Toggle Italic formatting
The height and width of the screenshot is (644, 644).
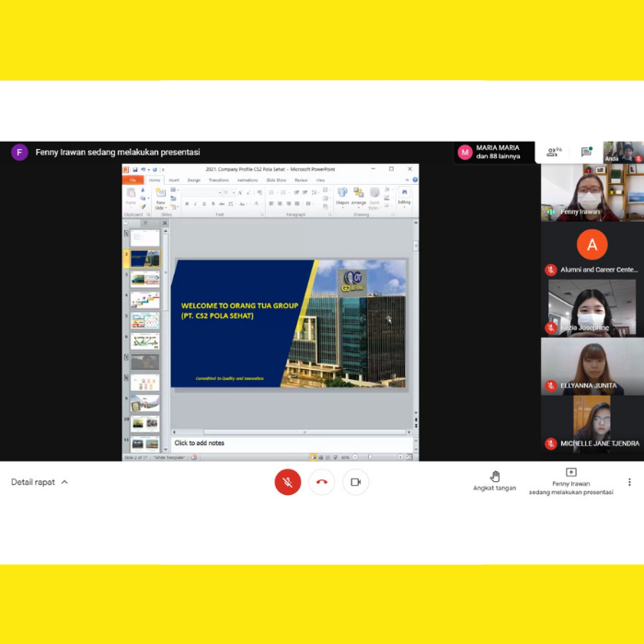[x=195, y=203]
